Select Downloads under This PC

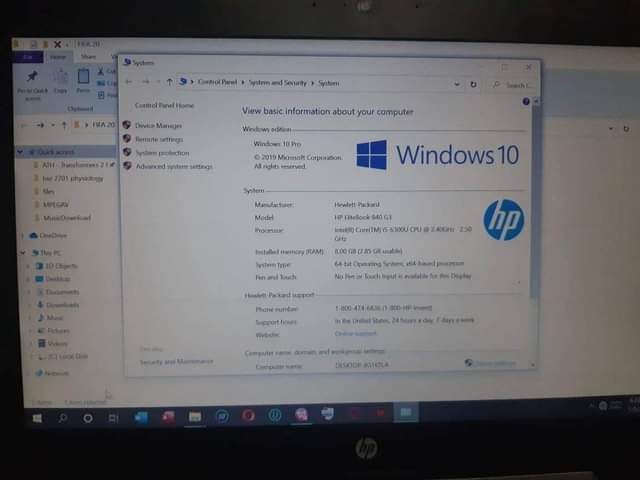click(x=62, y=305)
